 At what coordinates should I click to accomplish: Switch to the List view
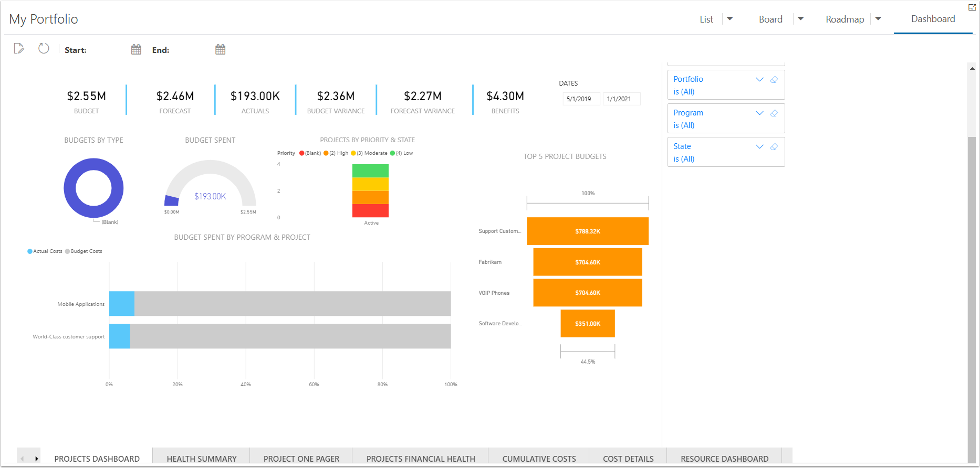(706, 19)
